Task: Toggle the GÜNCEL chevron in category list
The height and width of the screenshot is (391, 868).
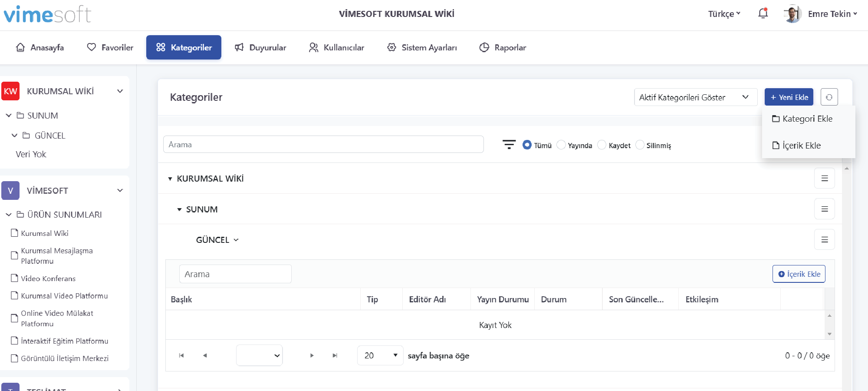Action: pos(236,240)
